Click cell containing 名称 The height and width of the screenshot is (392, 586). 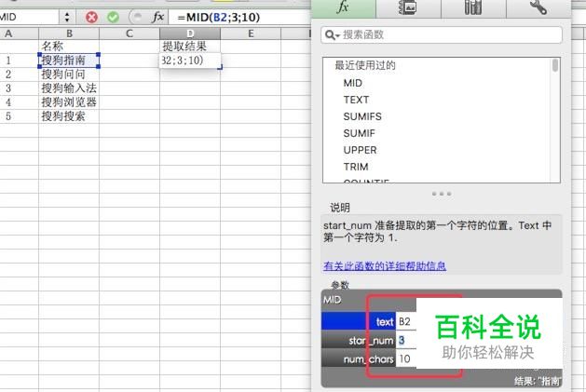tap(69, 47)
